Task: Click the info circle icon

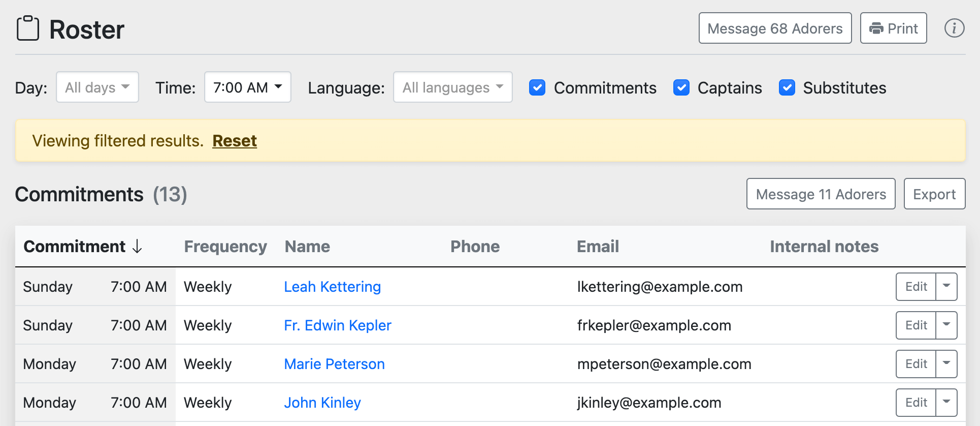Action: [x=954, y=28]
